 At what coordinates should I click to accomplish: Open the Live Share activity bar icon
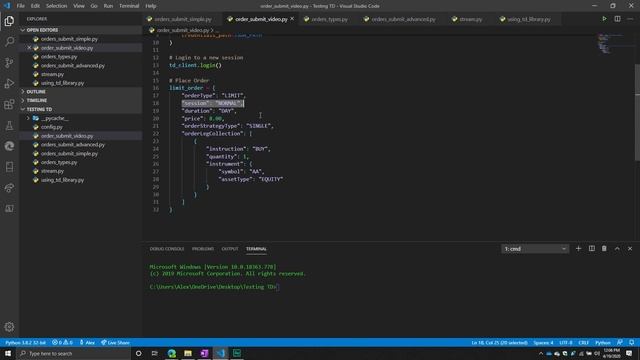[x=9, y=188]
